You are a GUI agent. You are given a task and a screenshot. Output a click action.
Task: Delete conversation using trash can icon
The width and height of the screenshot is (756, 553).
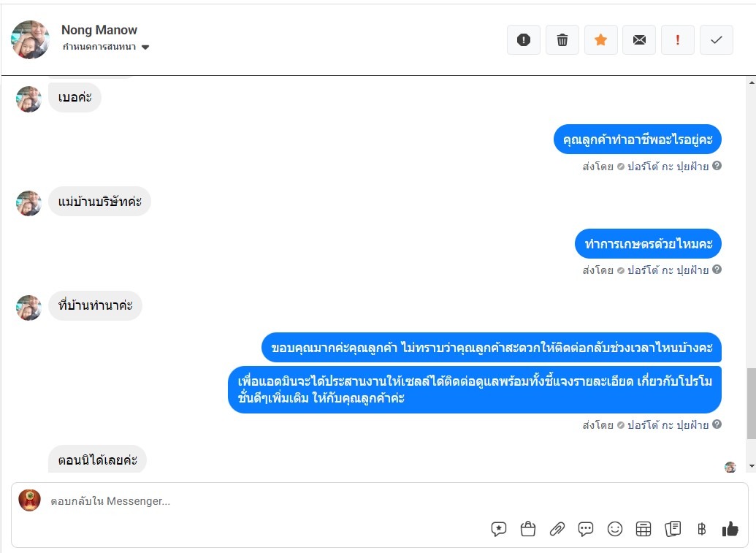point(562,40)
